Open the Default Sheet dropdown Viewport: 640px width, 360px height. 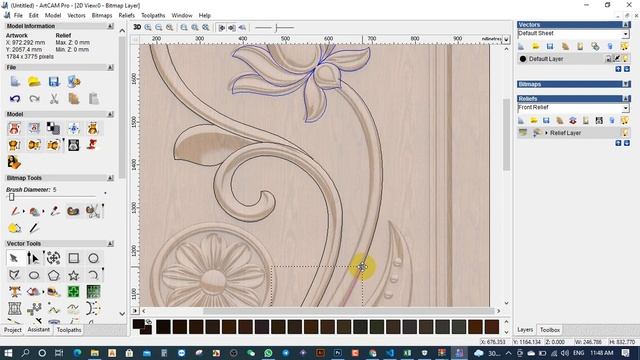coord(625,33)
